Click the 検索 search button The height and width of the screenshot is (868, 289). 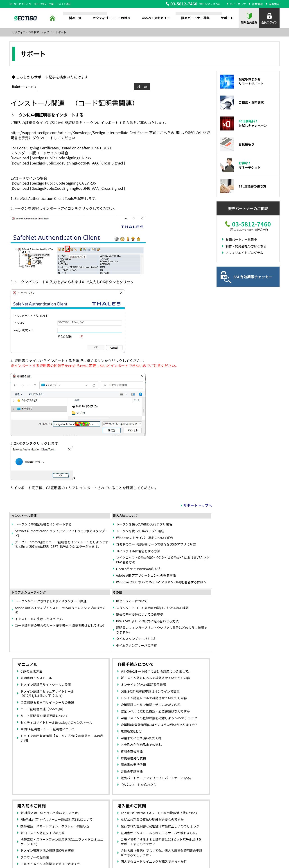(142, 87)
